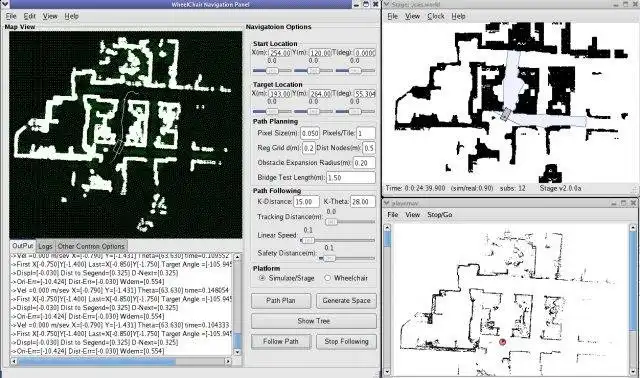Open Help menu in WheelChair Navigation Panel

pos(71,16)
